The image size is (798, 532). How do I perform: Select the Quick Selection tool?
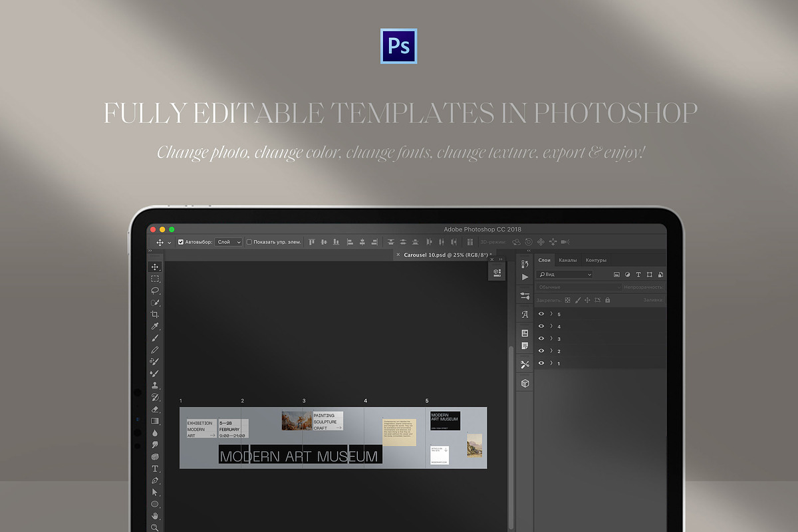click(155, 303)
